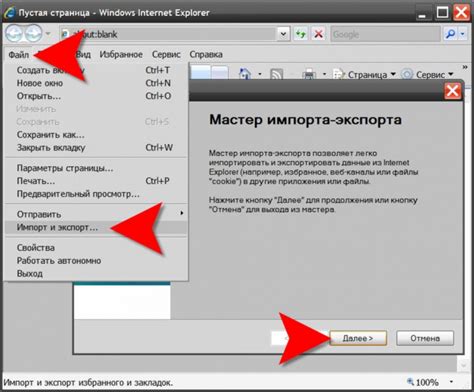Select Новое окно menu entry
The height and width of the screenshot is (392, 474).
pyautogui.click(x=96, y=83)
